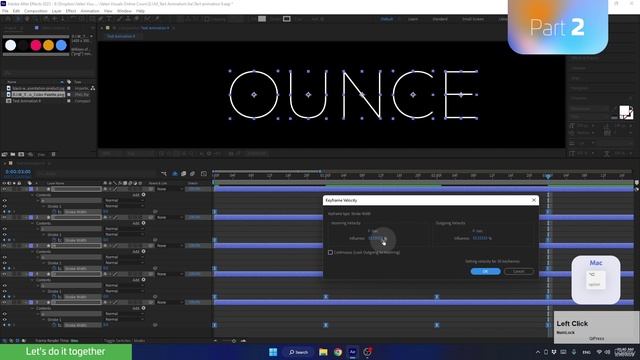
Task: Close the Keyframe Velocity dialog
Action: click(x=533, y=200)
